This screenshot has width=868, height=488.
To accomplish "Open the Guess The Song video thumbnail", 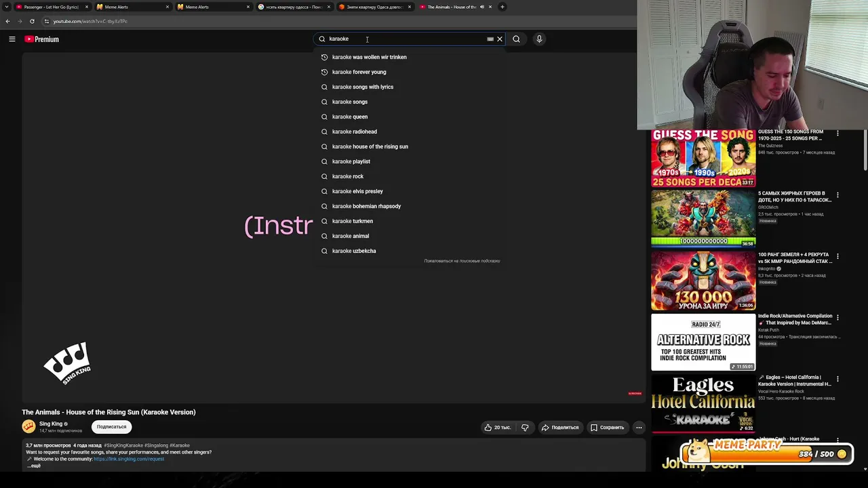I will [x=703, y=158].
